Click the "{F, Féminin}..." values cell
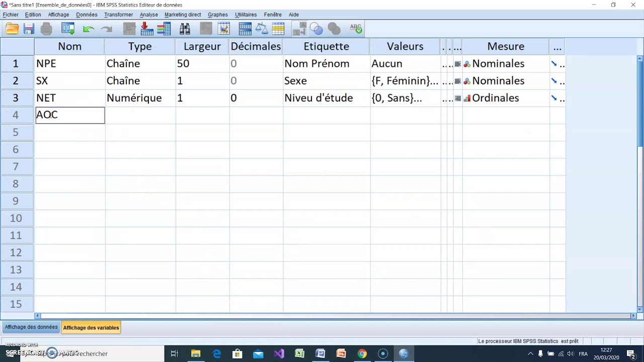The height and width of the screenshot is (362, 644). [x=405, y=80]
